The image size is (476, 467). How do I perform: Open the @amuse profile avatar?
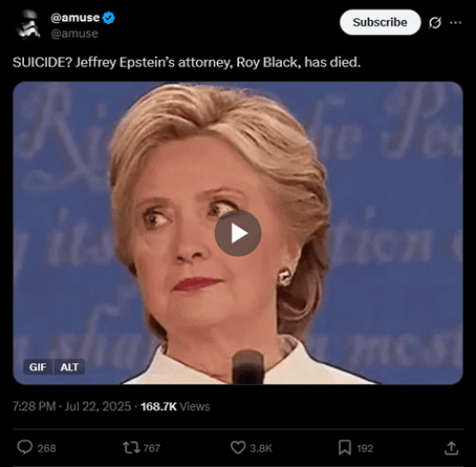tap(29, 25)
